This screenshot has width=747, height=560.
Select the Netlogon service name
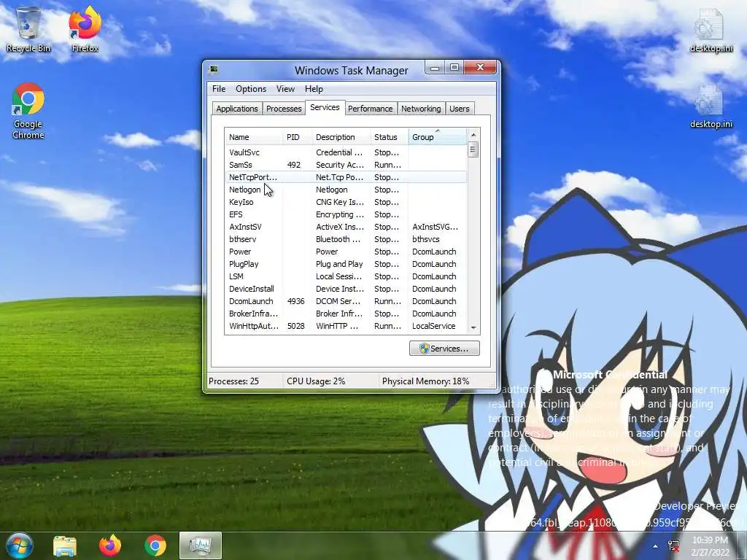(245, 190)
